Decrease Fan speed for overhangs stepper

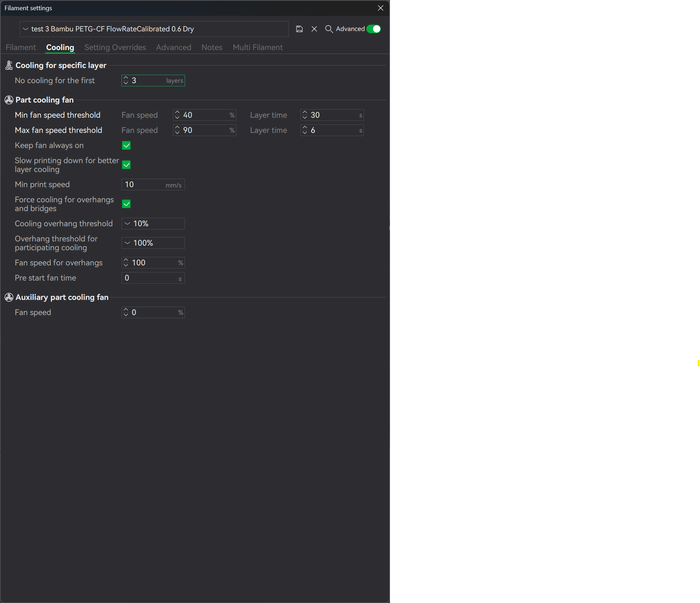click(126, 265)
